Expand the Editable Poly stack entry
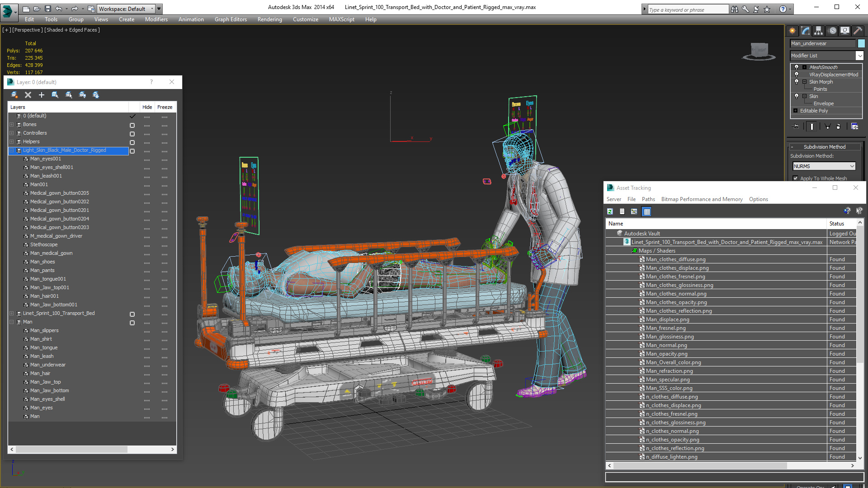The image size is (868, 488). point(796,111)
